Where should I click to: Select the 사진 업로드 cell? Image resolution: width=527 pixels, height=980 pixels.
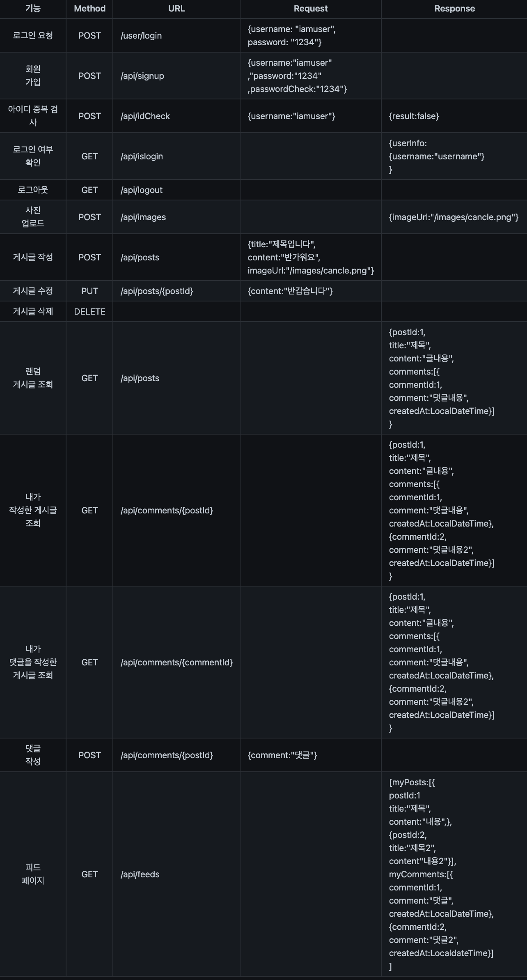tap(33, 217)
